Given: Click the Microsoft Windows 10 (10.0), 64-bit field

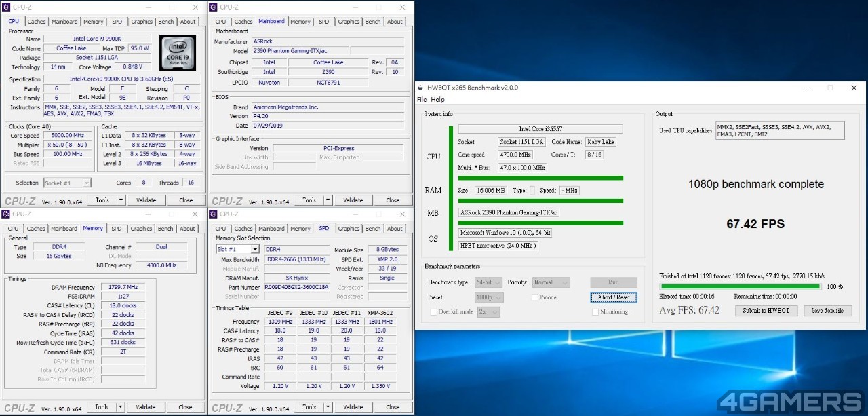Looking at the screenshot, I should point(505,232).
